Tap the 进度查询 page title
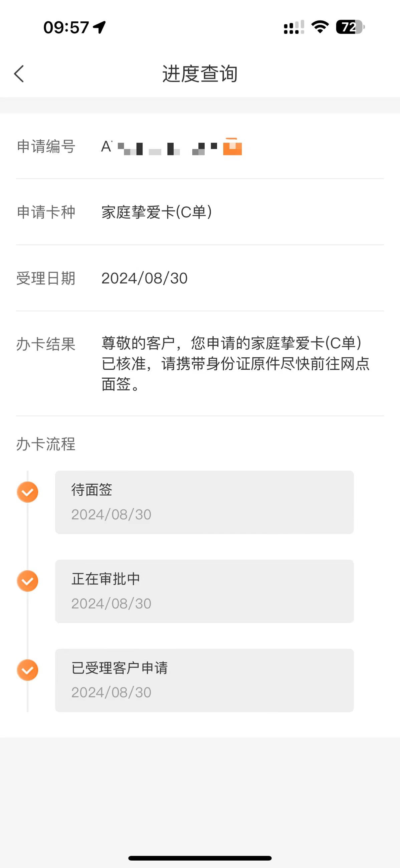400x868 pixels. tap(200, 74)
